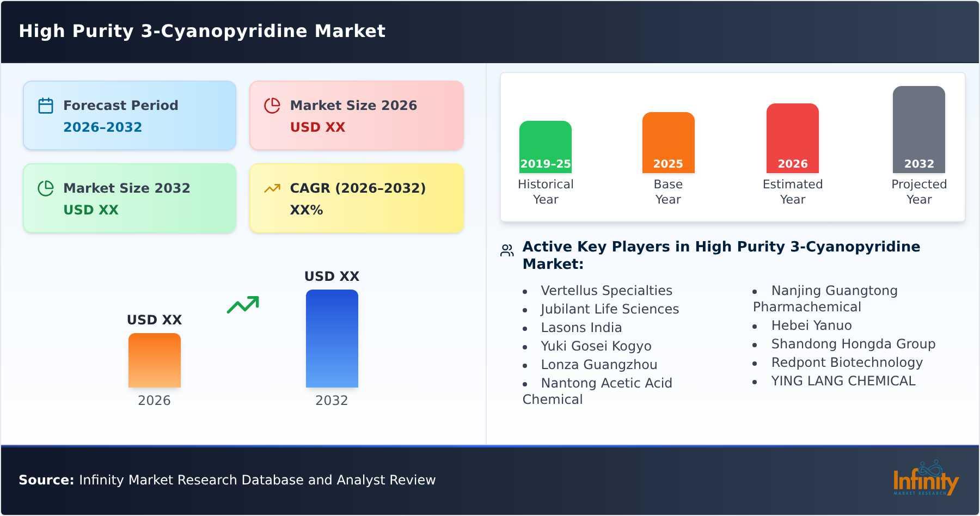Viewport: 980px width, 516px height.
Task: Click the pie chart icon beside Market Size 2026
Action: (272, 106)
